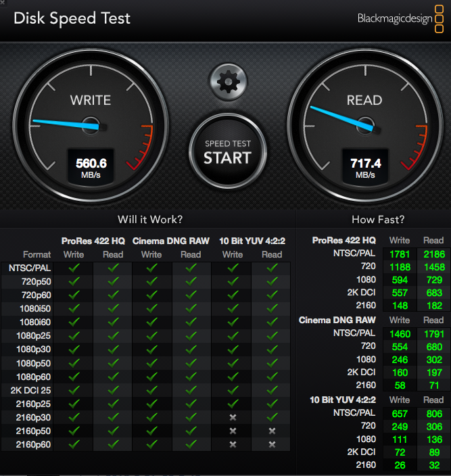Image resolution: width=451 pixels, height=476 pixels.
Task: Click the 10 Bit YUV NTSC/PAL write value 657
Action: coord(400,414)
